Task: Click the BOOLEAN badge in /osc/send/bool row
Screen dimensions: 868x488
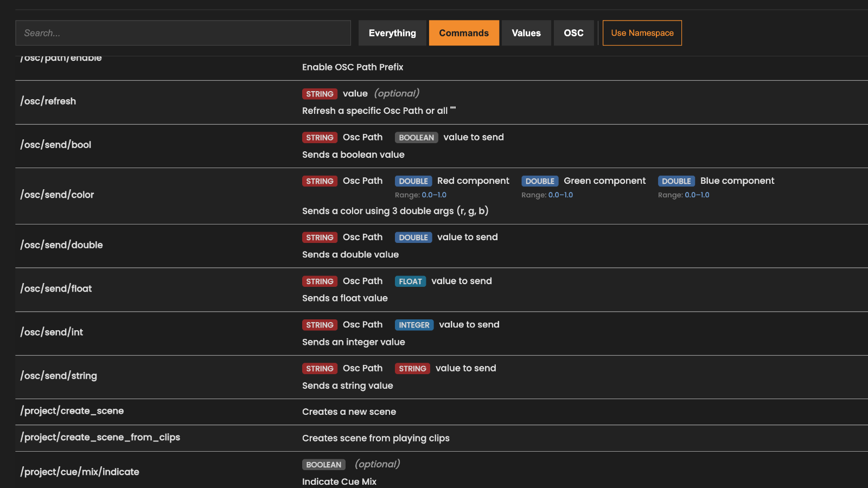Action: tap(416, 138)
